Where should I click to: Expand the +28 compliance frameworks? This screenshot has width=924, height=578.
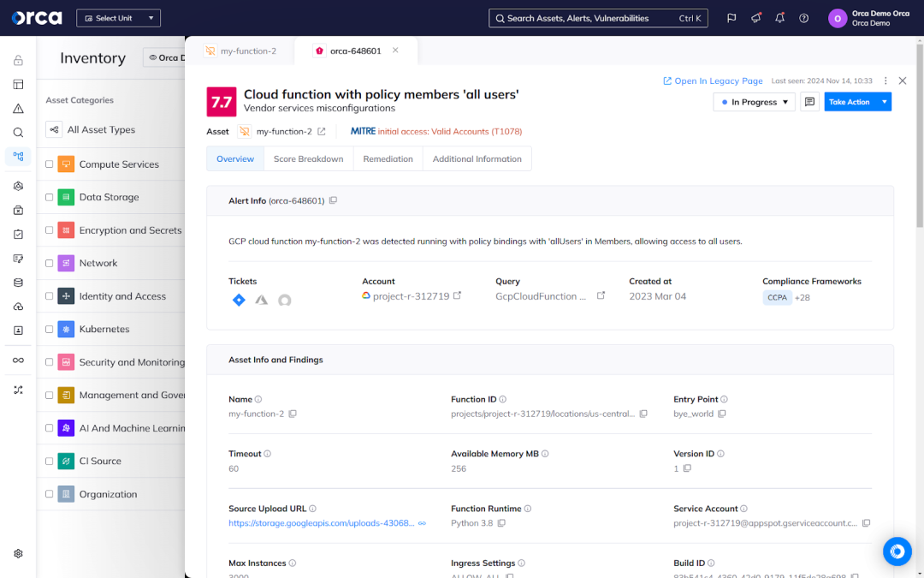coord(802,298)
